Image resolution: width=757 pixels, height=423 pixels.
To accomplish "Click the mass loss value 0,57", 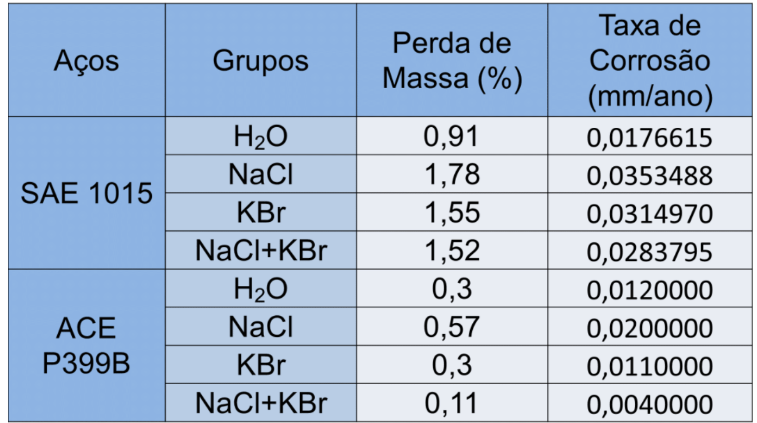I will 452,327.
